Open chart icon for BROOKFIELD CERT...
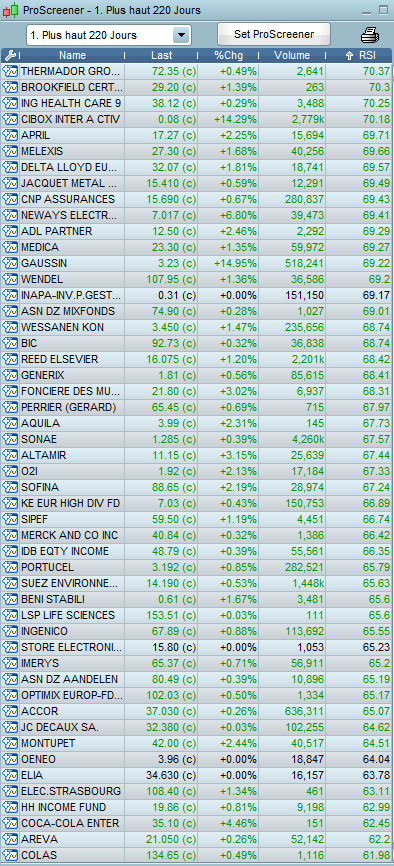Image resolution: width=394 pixels, height=866 pixels. [x=10, y=87]
